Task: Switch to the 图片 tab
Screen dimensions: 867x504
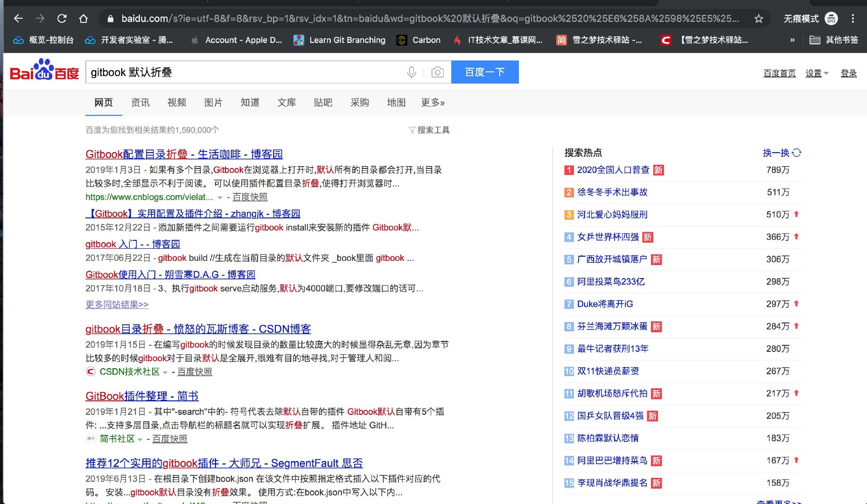Action: click(x=213, y=103)
